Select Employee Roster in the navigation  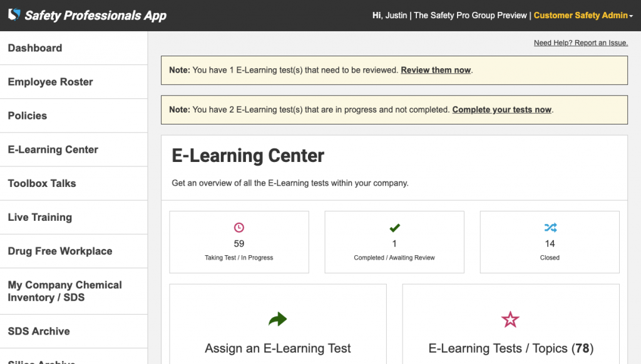tap(50, 81)
